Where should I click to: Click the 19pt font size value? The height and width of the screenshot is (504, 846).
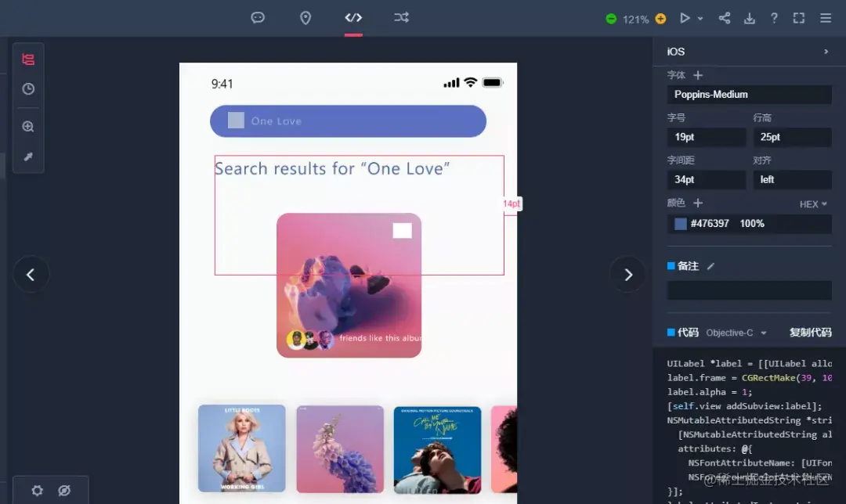707,137
